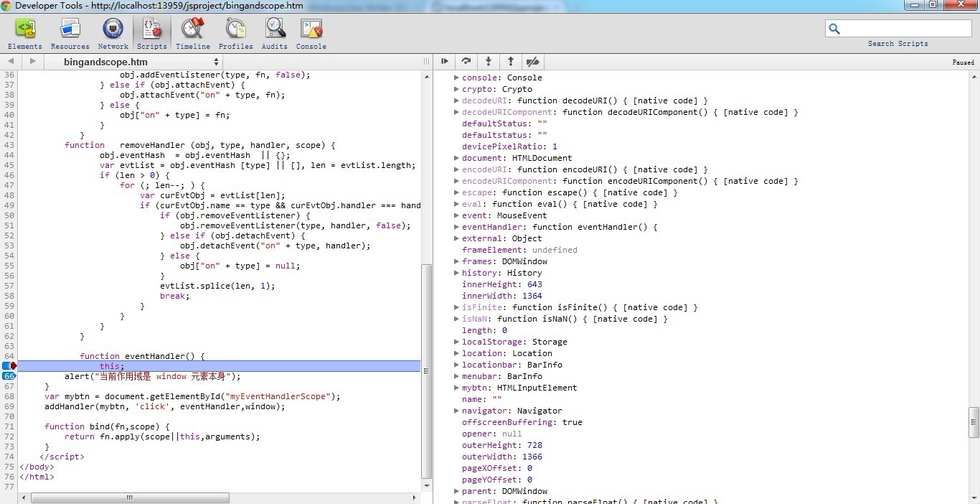Toggle breakpoint at line 66
The height and width of the screenshot is (504, 980).
9,376
